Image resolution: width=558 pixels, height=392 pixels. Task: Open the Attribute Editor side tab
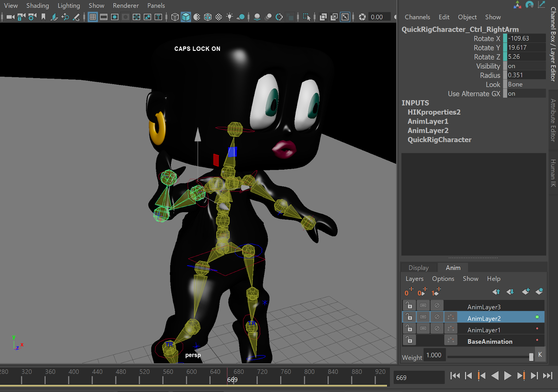pos(553,120)
